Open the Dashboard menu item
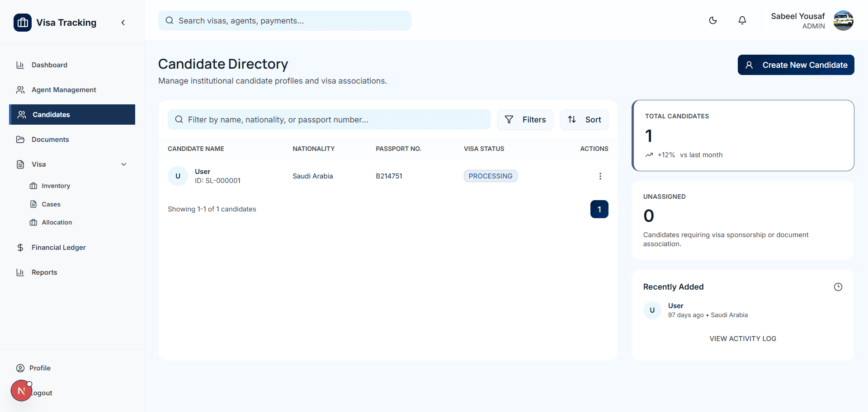 tap(72, 65)
